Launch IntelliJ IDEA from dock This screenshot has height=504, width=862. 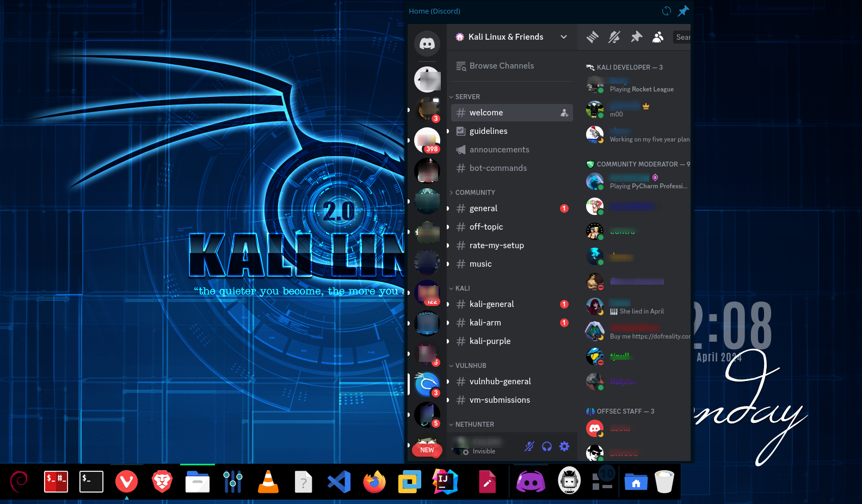445,482
